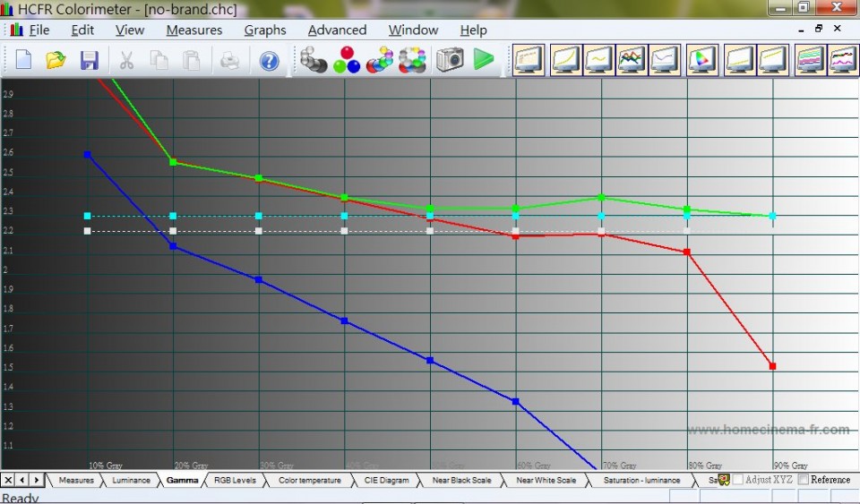Screen dimensions: 860x504
Task: Start continuous measures with green play icon
Action: 484,59
